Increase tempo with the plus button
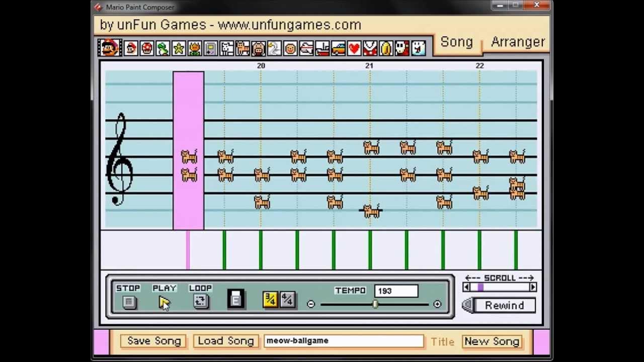 [437, 304]
